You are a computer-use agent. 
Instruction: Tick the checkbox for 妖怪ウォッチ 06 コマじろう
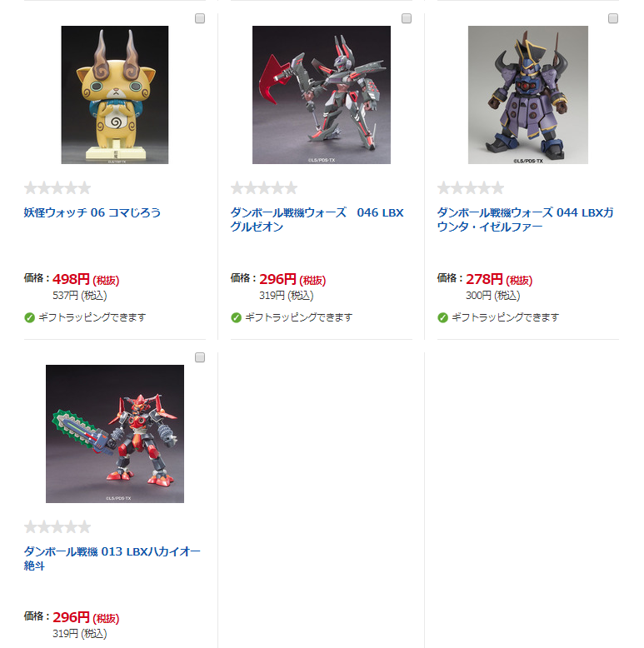[200, 18]
